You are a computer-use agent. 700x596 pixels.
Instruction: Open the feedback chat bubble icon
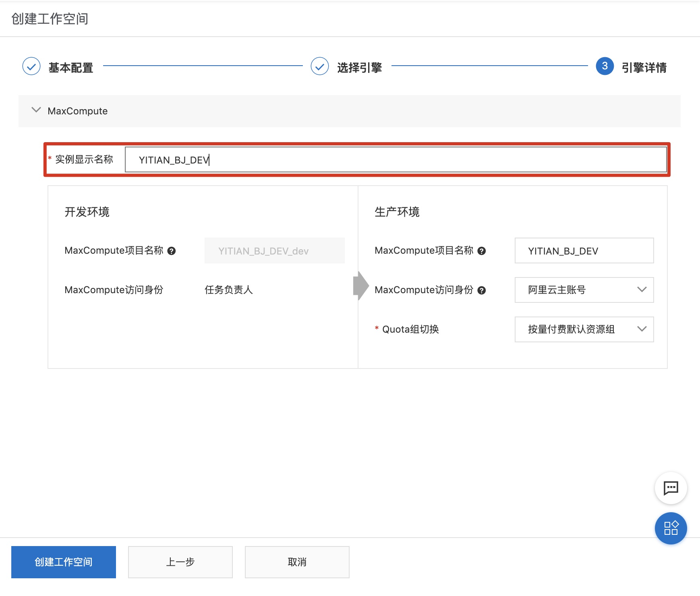pyautogui.click(x=671, y=488)
